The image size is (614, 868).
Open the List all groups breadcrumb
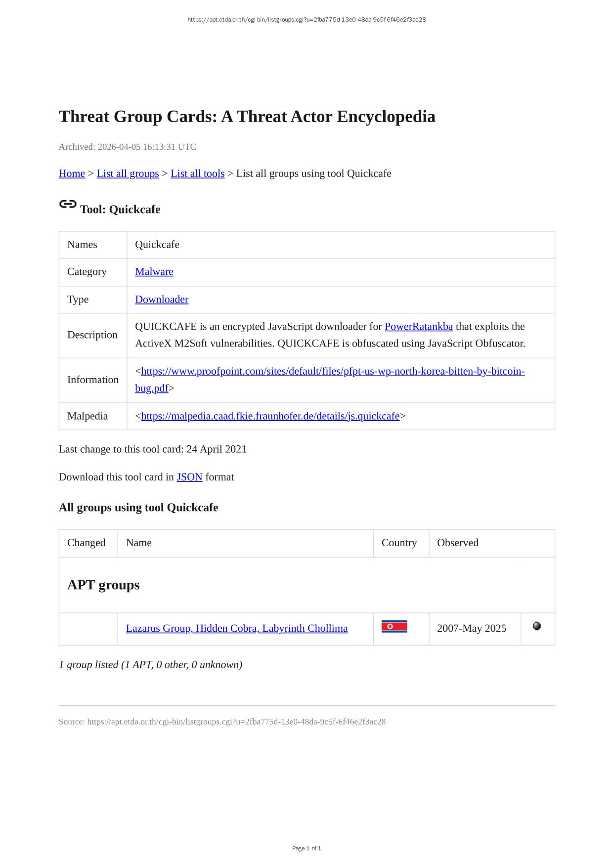tap(128, 174)
